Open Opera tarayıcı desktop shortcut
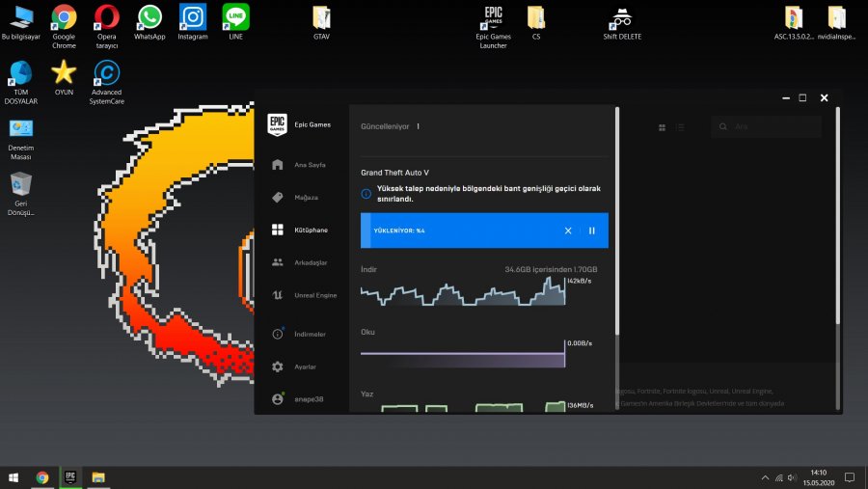This screenshot has height=489, width=868. click(106, 26)
